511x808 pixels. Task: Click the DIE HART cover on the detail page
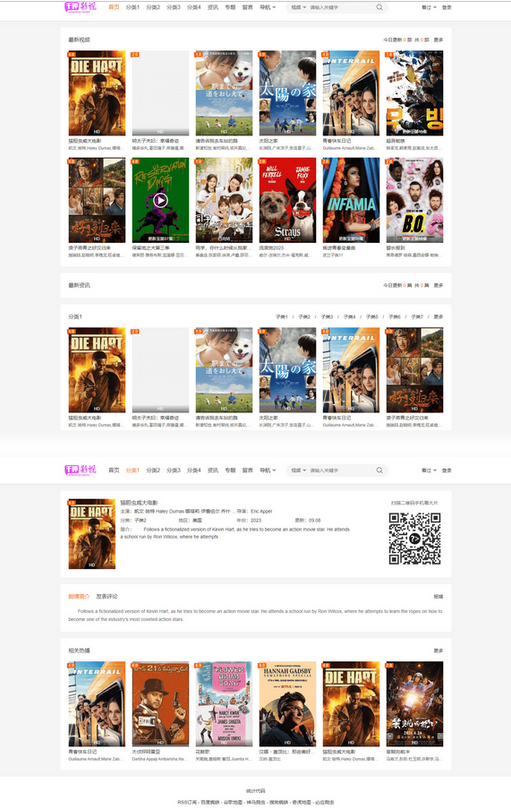click(92, 534)
